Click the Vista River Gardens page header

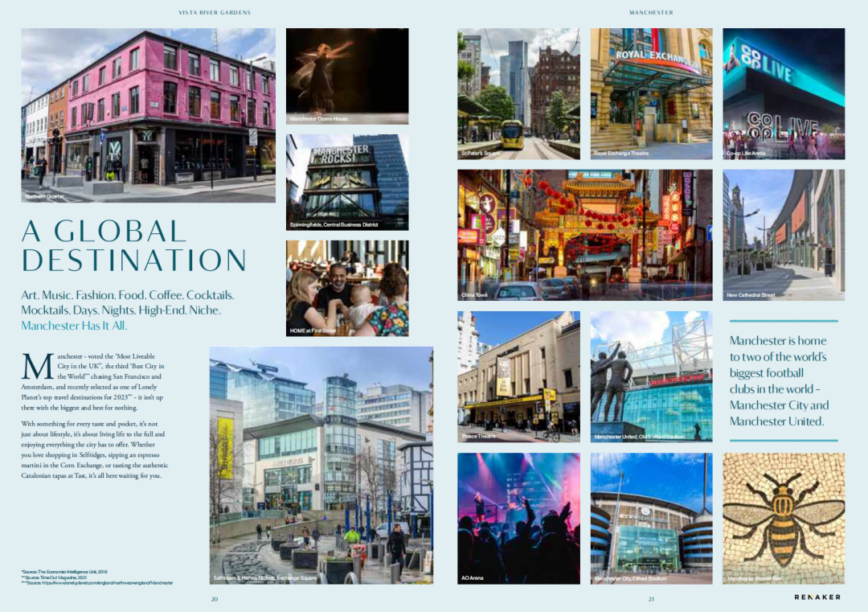215,13
